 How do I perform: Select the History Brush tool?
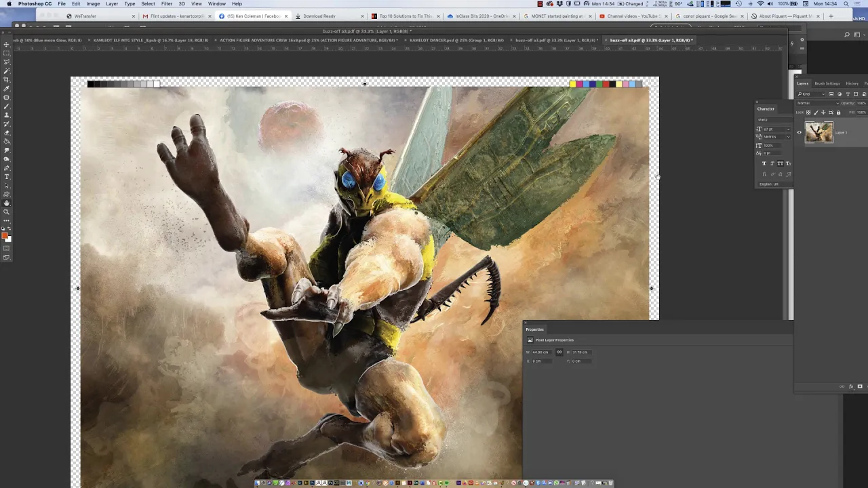[x=7, y=123]
